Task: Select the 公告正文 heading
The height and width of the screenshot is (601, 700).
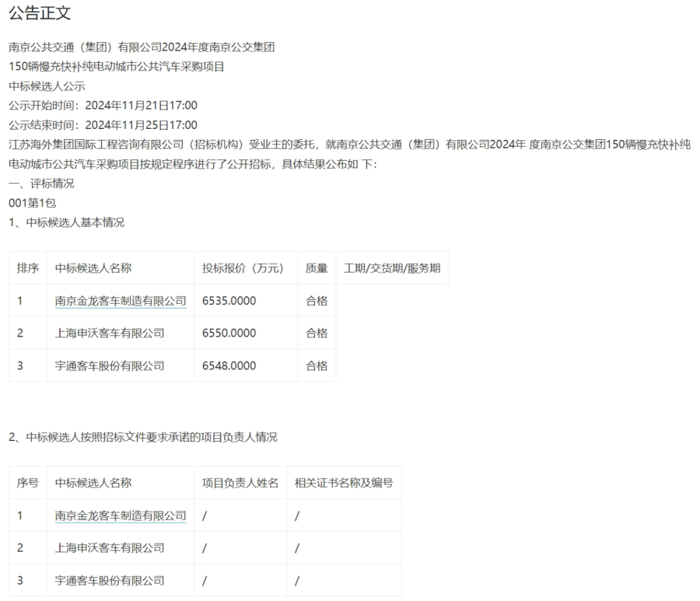Action: point(40,12)
